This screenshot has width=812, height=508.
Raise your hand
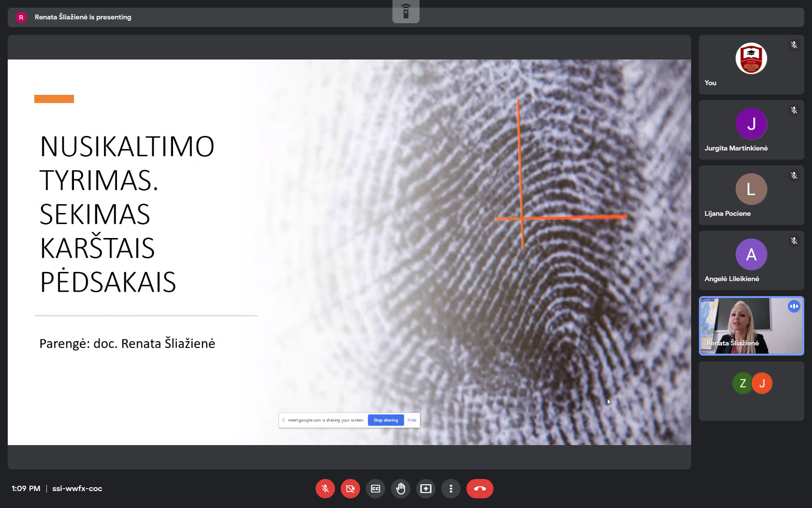point(401,489)
